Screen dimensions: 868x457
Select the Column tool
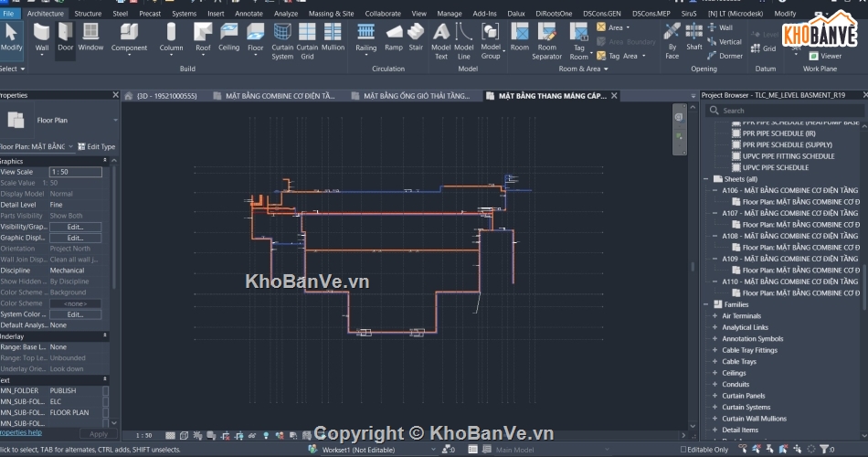click(x=171, y=38)
